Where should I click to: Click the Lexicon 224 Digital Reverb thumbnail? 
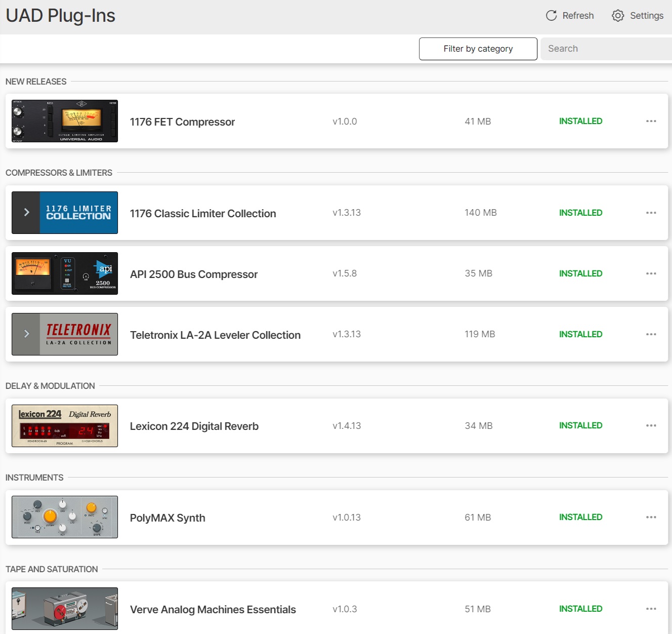[65, 426]
